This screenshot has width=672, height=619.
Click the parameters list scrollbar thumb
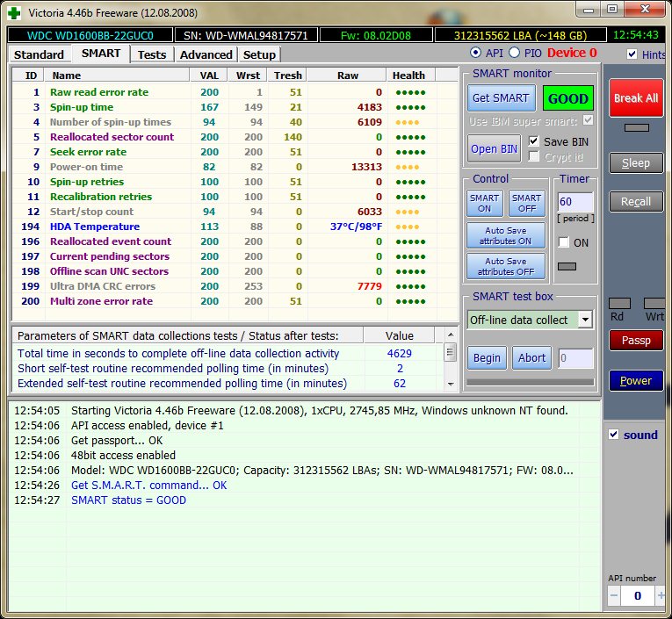450,352
